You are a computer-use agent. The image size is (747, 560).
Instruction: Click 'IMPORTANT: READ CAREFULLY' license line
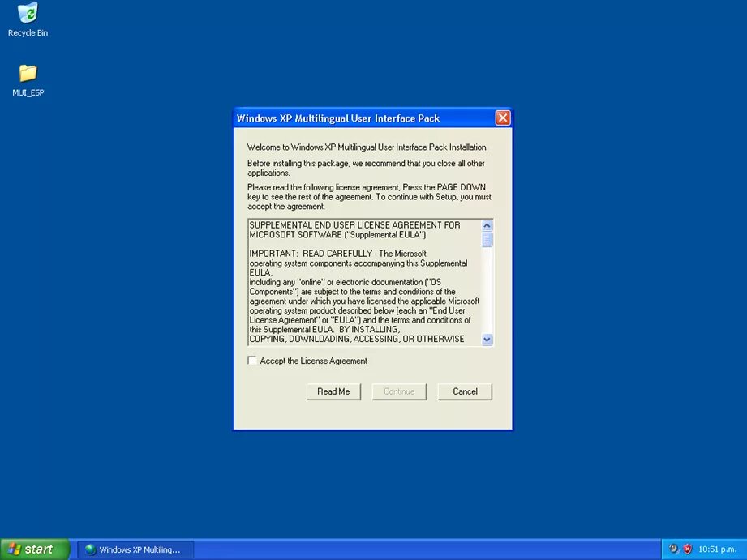click(x=337, y=254)
